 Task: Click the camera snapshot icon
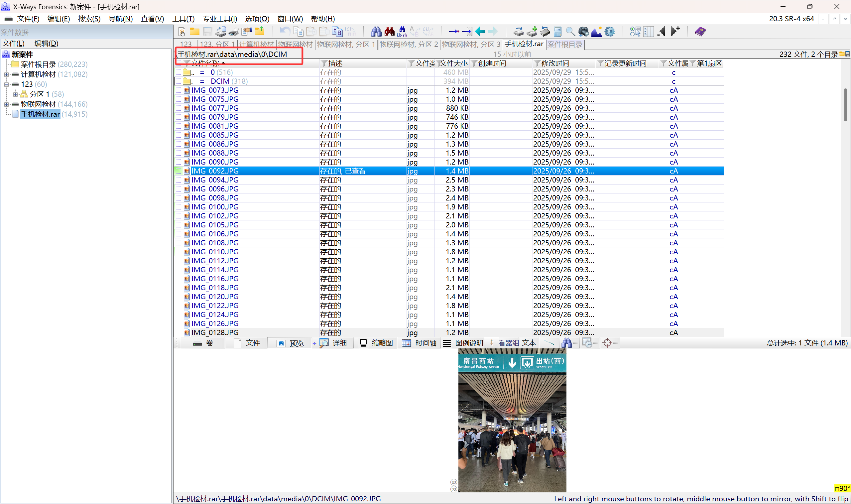pos(583,32)
